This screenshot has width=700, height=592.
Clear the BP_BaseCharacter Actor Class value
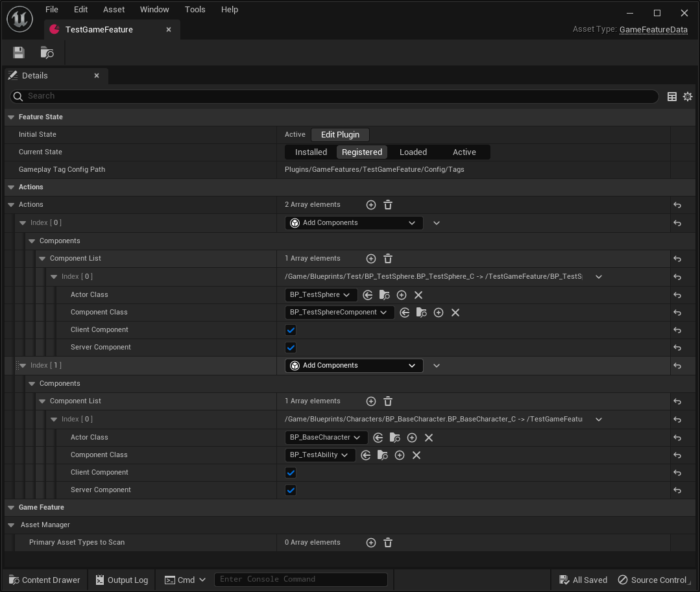click(429, 438)
